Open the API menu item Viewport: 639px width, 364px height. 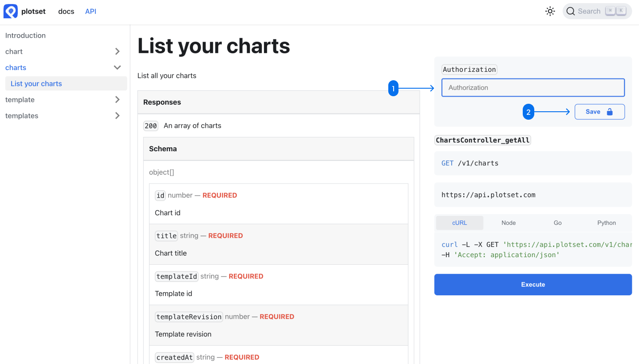[x=91, y=11]
